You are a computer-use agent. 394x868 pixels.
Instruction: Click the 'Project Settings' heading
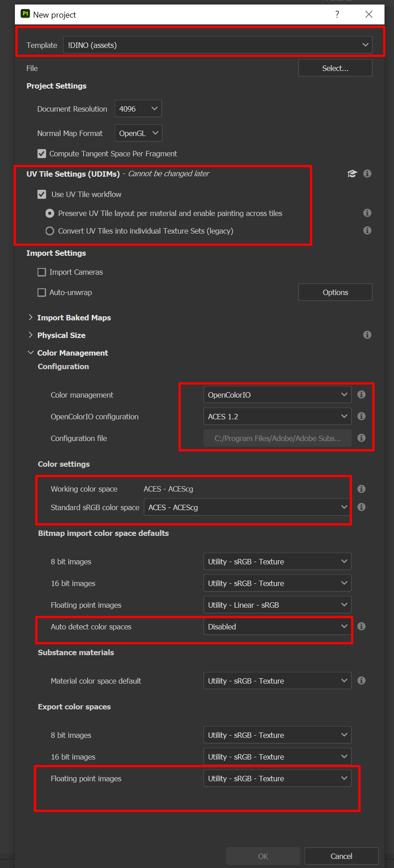(56, 86)
